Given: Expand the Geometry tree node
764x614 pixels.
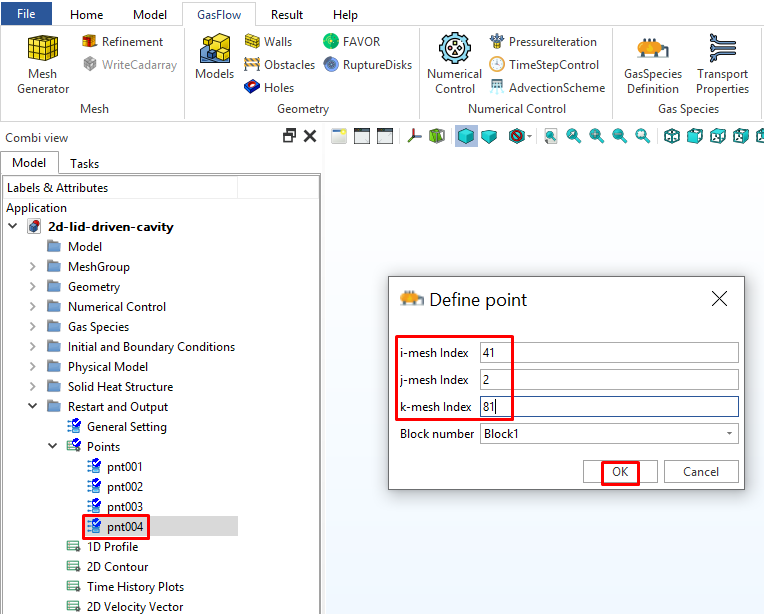Looking at the screenshot, I should [x=33, y=287].
